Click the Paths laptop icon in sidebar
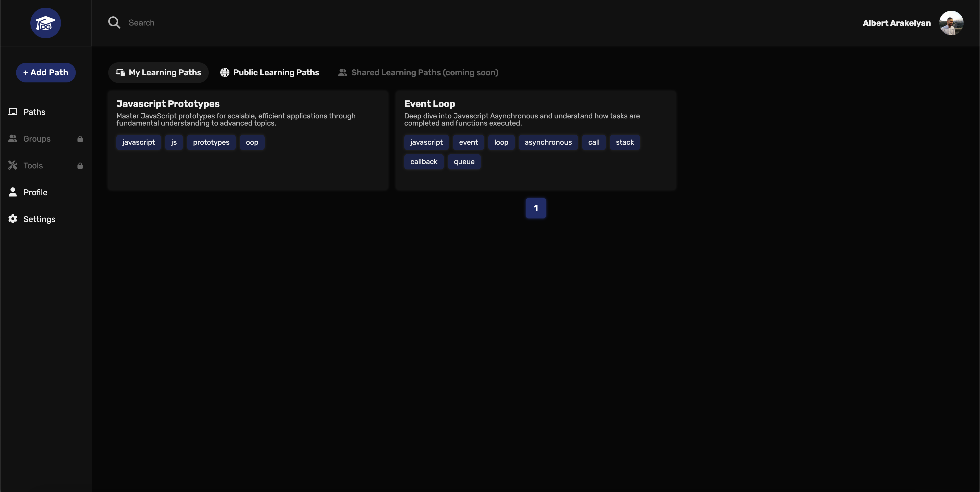This screenshot has height=492, width=980. (x=13, y=112)
